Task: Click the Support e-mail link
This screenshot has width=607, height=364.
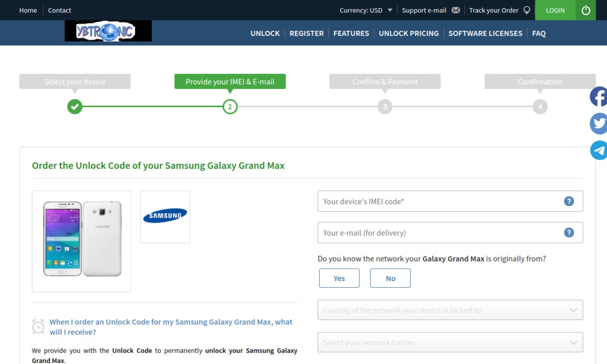Action: coord(424,10)
